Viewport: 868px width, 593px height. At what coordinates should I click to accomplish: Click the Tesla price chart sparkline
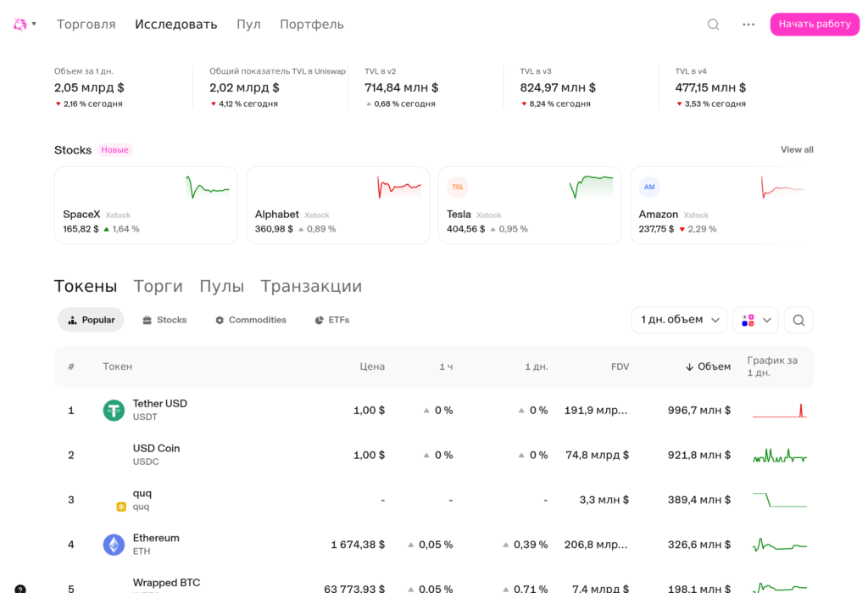pos(591,187)
